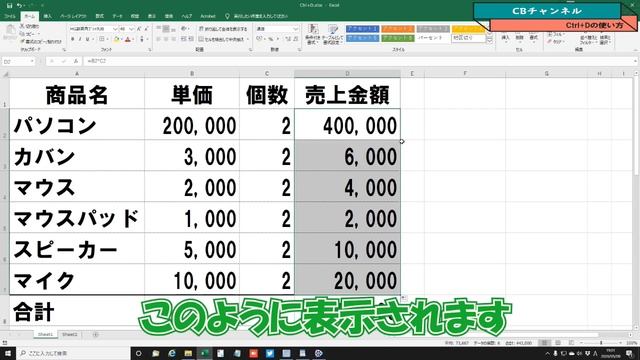The height and width of the screenshot is (360, 640).
Task: Open the font size dropdown
Action: 131,29
